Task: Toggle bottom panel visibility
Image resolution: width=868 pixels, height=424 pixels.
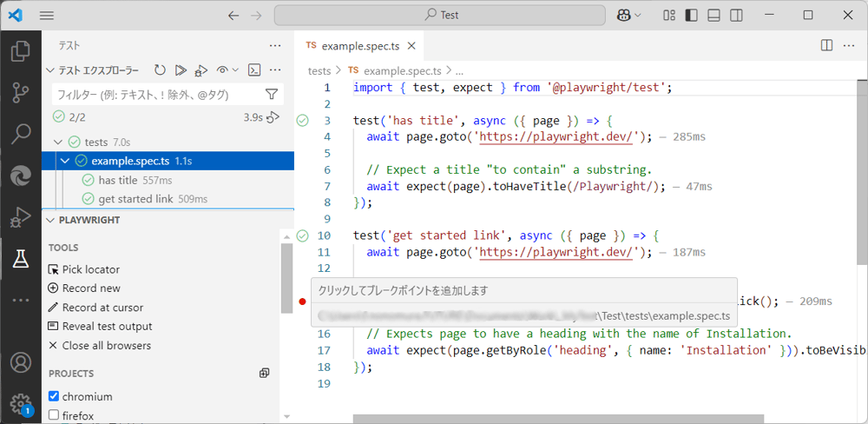Action: [713, 16]
